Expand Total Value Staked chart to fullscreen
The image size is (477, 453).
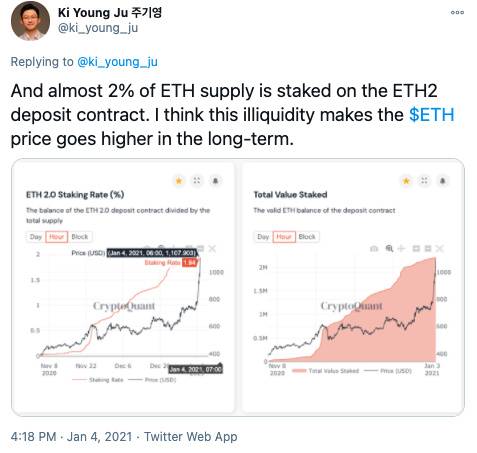tap(424, 181)
